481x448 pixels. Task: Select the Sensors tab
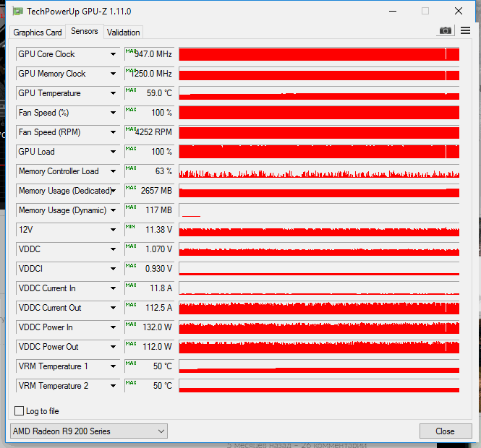pos(85,31)
